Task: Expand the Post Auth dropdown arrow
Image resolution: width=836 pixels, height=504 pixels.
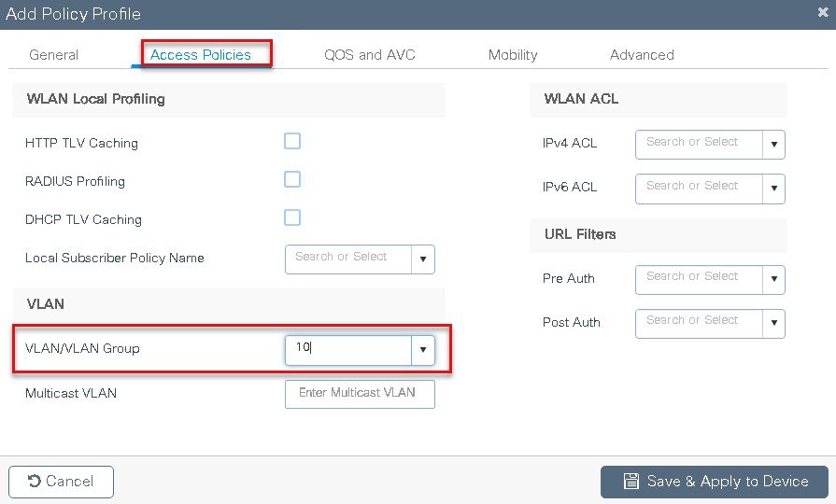Action: pos(773,323)
